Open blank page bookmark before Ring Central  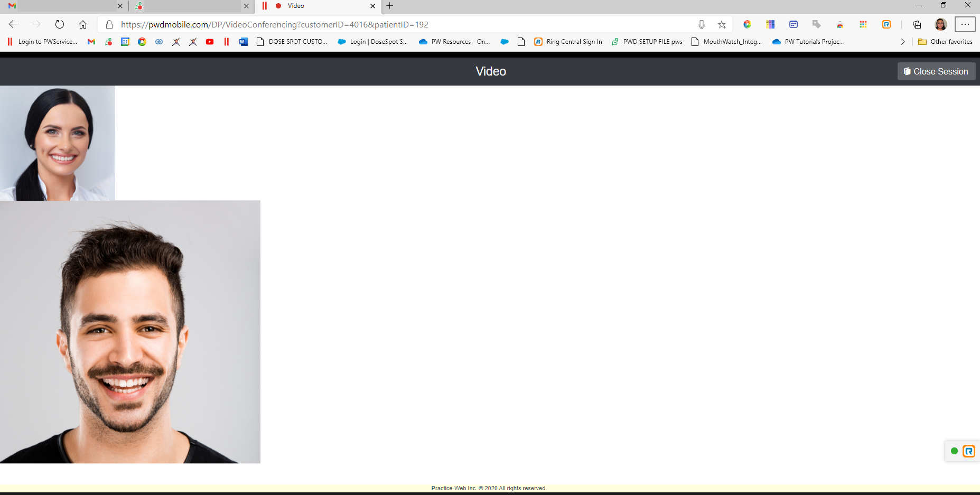(521, 42)
